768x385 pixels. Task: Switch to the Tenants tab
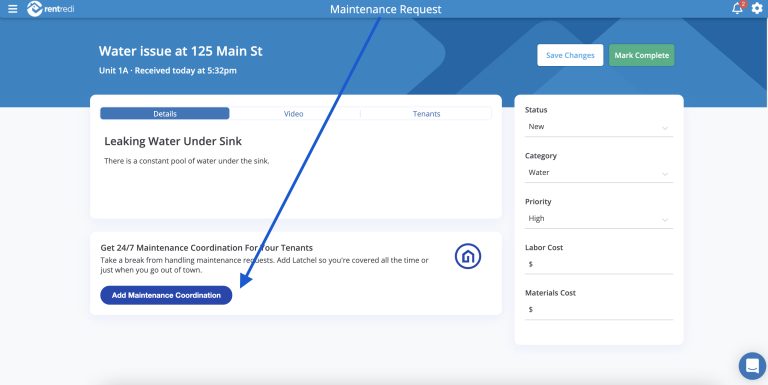(426, 114)
